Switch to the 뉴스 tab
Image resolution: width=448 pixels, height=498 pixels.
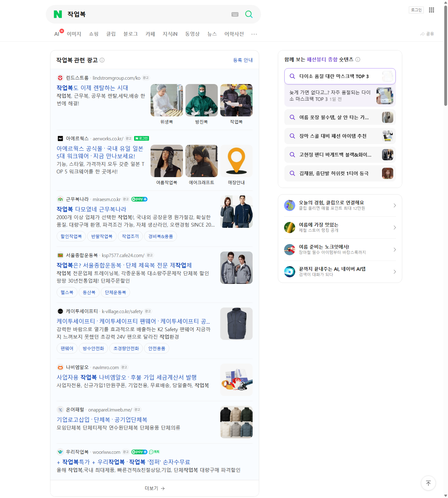(212, 34)
